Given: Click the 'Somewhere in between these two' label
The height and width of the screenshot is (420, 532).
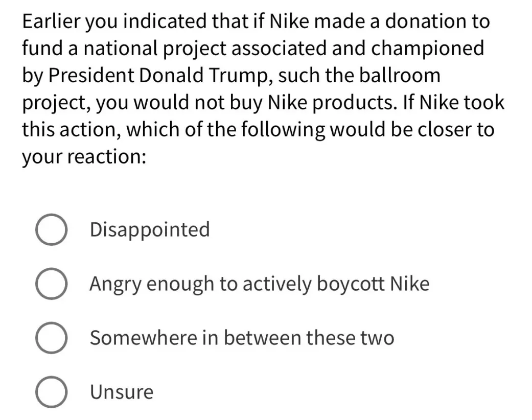Looking at the screenshot, I should pyautogui.click(x=242, y=338).
